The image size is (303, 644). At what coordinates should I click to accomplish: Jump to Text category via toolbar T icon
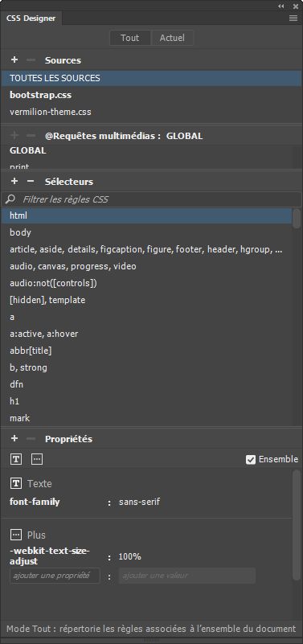pyautogui.click(x=15, y=459)
